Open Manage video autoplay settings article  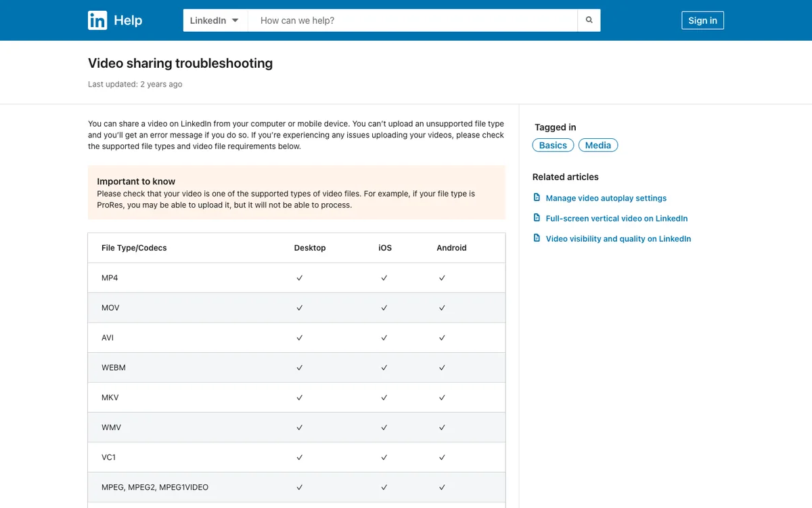tap(606, 198)
